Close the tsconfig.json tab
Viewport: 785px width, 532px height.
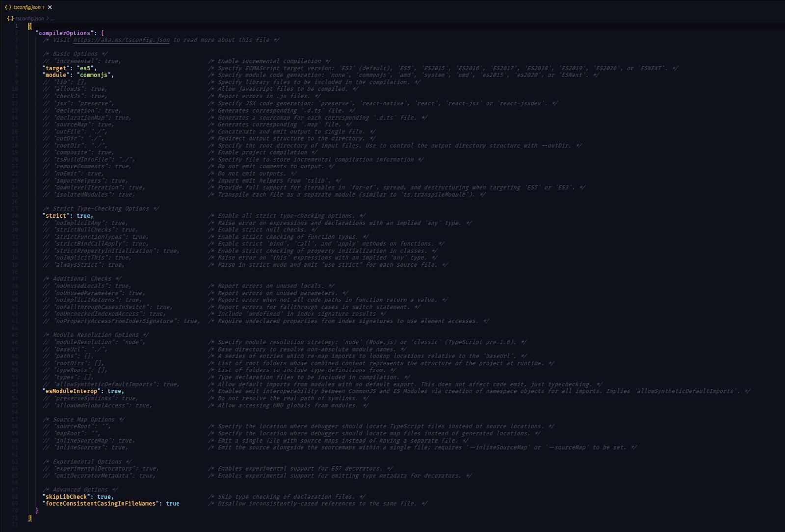tap(50, 7)
